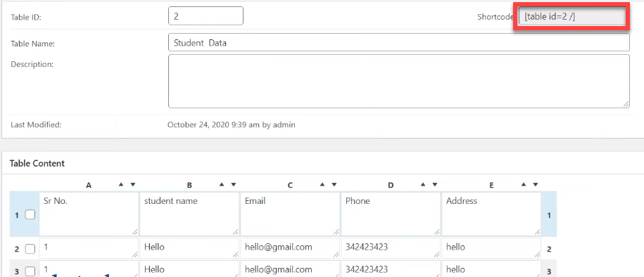644x277 pixels.
Task: Click column D header letter
Action: (x=391, y=186)
